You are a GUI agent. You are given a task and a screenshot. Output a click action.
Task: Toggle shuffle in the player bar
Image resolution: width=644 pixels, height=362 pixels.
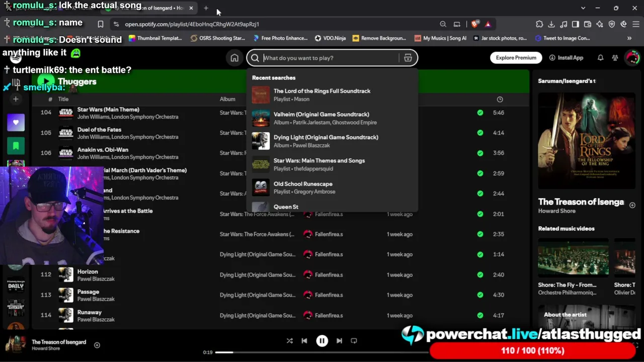pos(290,341)
